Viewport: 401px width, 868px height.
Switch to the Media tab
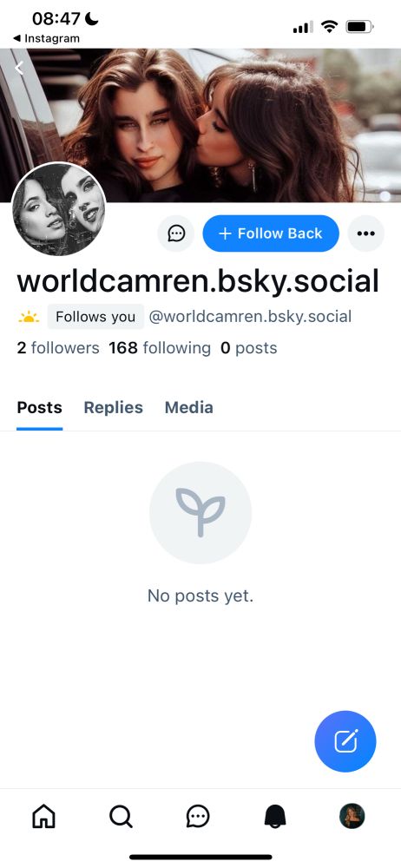click(189, 407)
